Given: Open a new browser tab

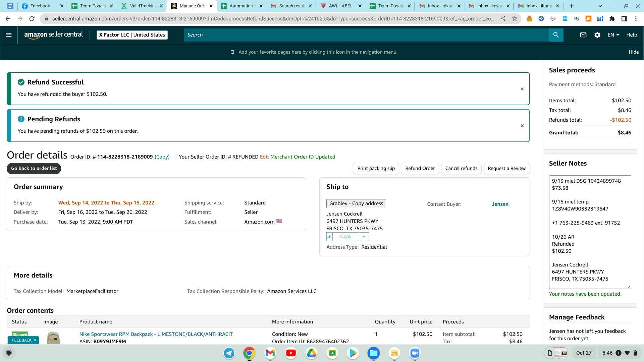Looking at the screenshot, I should (x=572, y=6).
